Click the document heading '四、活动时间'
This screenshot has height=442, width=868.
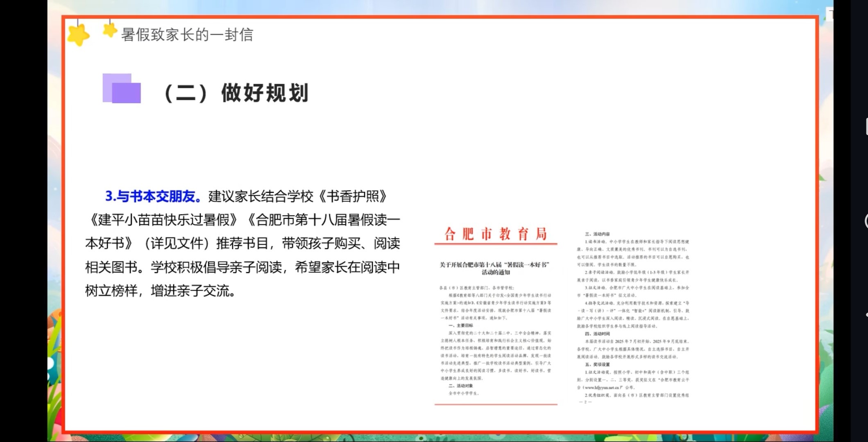click(x=597, y=334)
